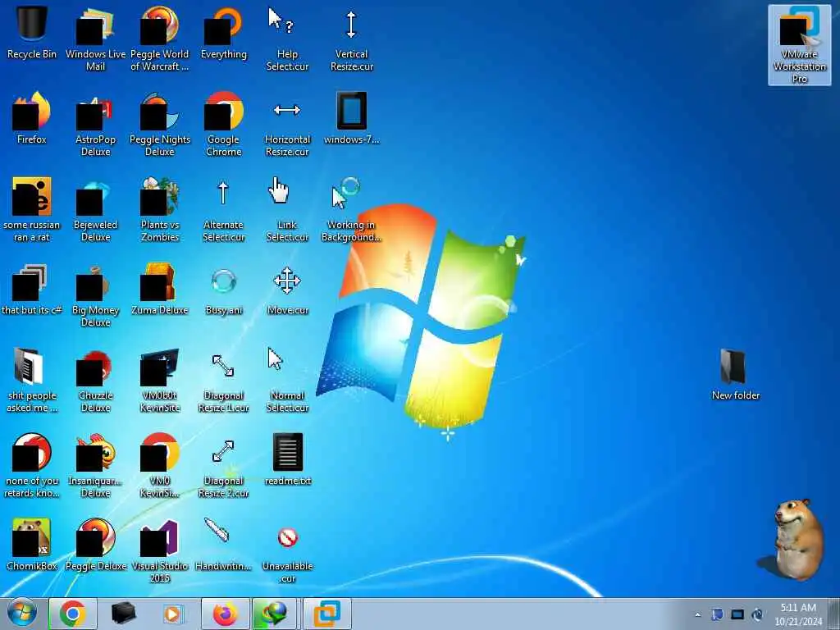Select the 'some russian ran a rat' icon
The height and width of the screenshot is (630, 840).
point(32,209)
